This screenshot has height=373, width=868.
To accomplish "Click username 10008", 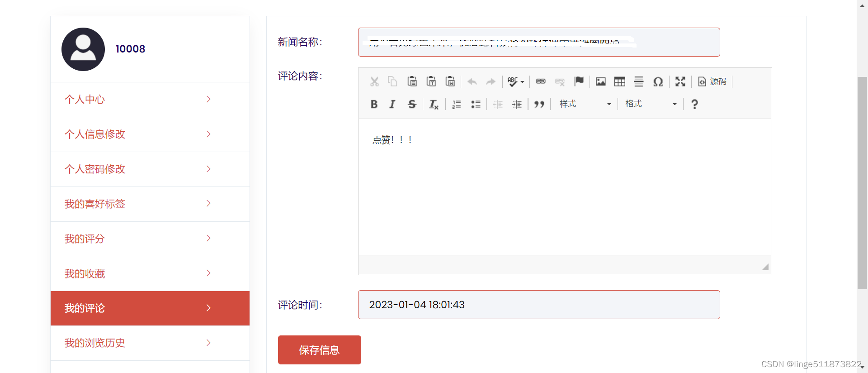I will tap(130, 49).
